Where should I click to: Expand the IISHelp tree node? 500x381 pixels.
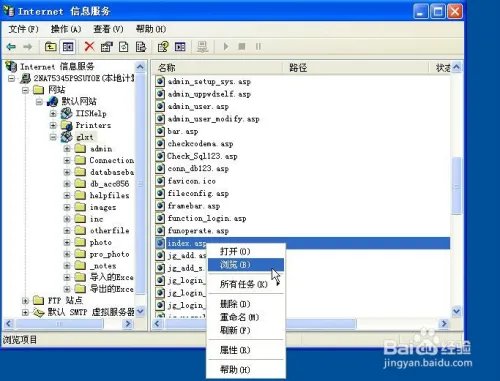tap(53, 114)
